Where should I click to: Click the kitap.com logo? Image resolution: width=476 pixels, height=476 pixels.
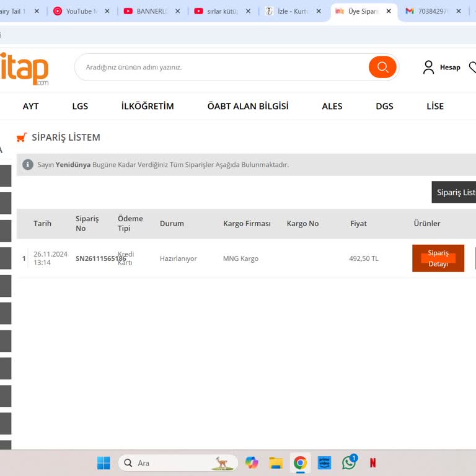pyautogui.click(x=24, y=69)
